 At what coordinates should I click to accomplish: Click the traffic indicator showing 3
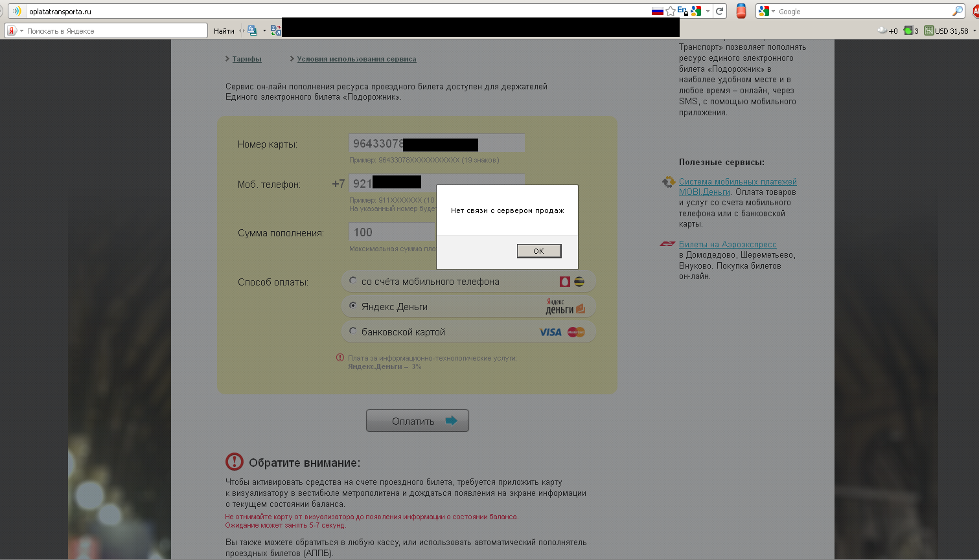pos(911,30)
